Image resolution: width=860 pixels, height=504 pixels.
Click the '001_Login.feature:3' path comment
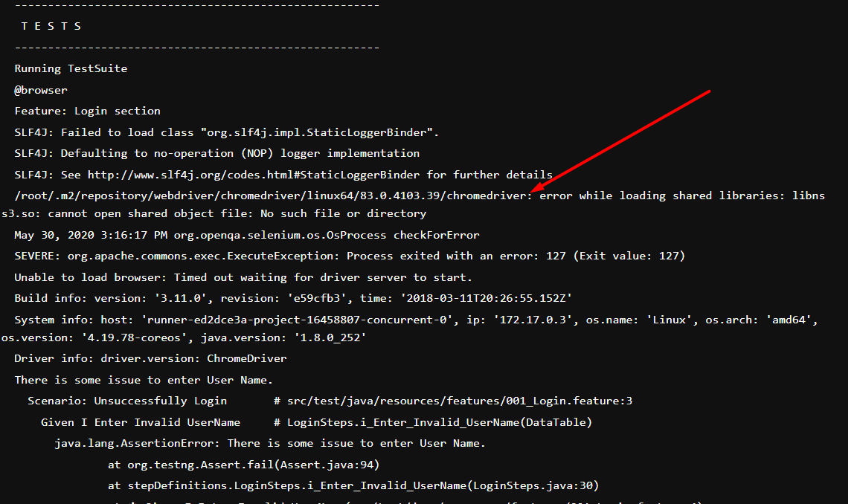click(x=453, y=401)
